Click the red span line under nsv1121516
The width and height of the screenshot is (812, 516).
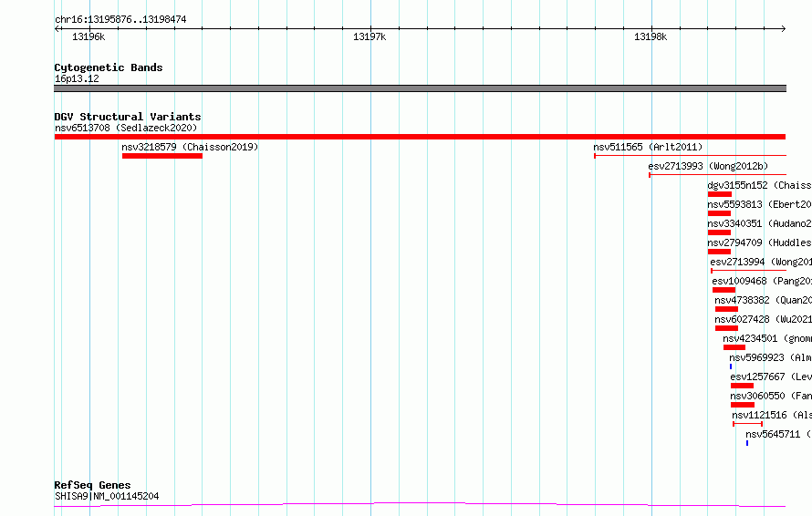point(748,424)
